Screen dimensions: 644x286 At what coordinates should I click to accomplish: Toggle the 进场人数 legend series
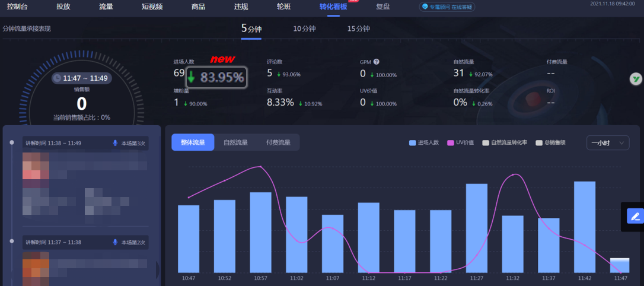[423, 142]
